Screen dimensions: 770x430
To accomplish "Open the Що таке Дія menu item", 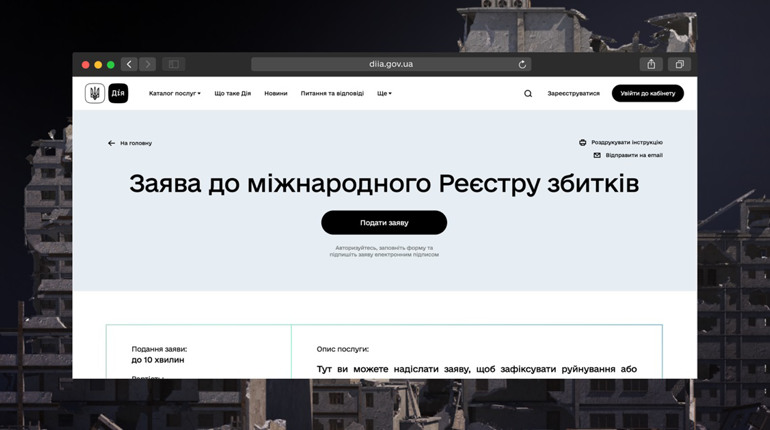I will pos(233,93).
